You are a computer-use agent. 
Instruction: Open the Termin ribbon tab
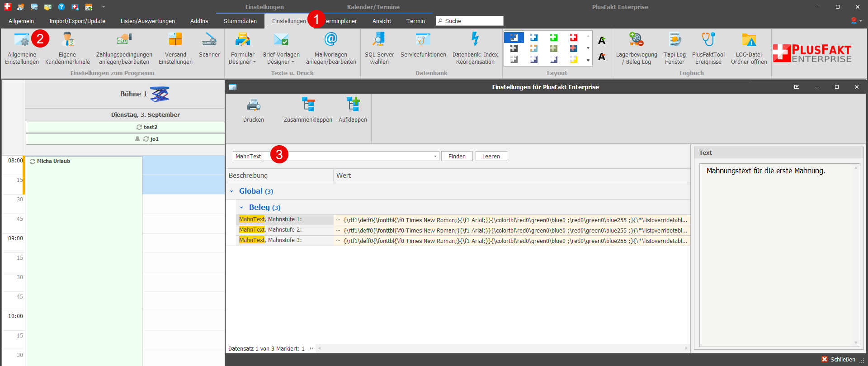click(415, 21)
